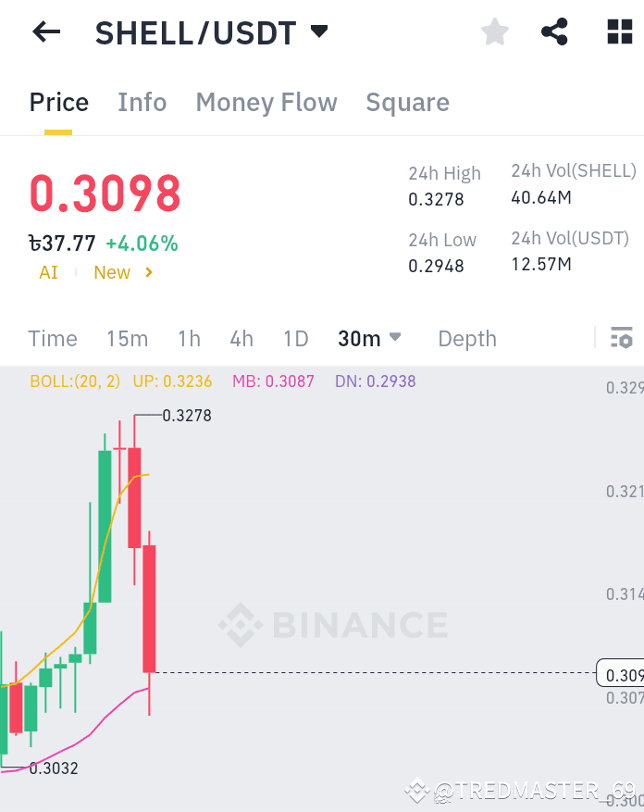This screenshot has width=644, height=812.
Task: Switch chart to 1D interval
Action: pos(295,338)
